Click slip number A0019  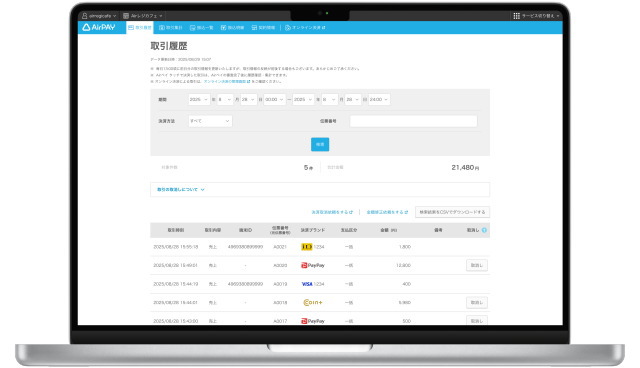(280, 284)
